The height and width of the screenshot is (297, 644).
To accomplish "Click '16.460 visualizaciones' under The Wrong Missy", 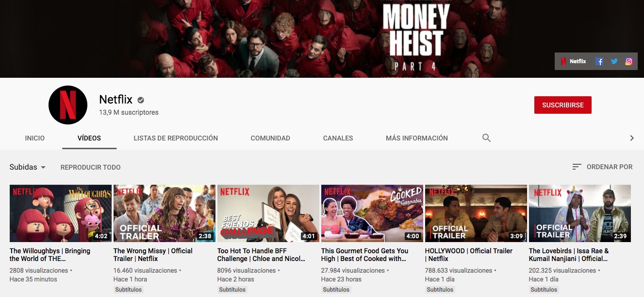I will (x=145, y=270).
